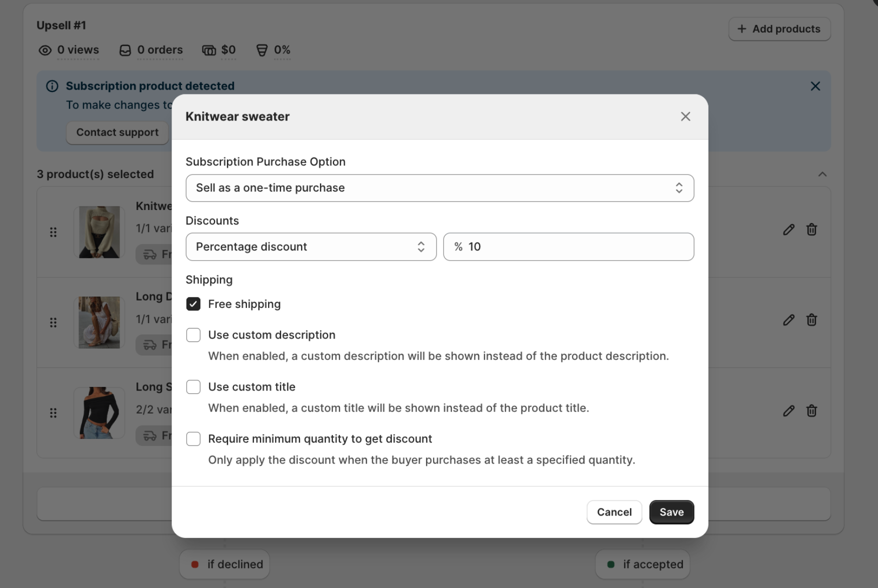Open Subscription Purchase Option dropdown

tap(439, 188)
